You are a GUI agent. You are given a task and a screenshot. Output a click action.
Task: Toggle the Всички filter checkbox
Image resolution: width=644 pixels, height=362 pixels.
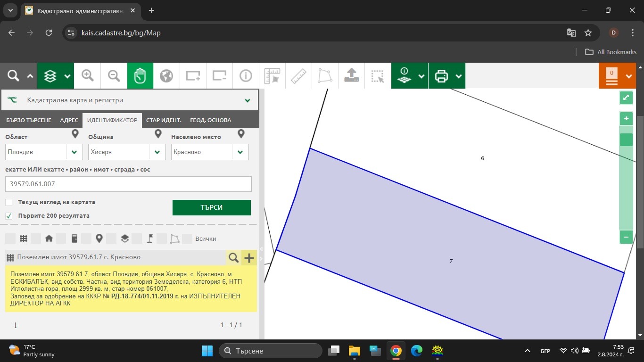187,239
